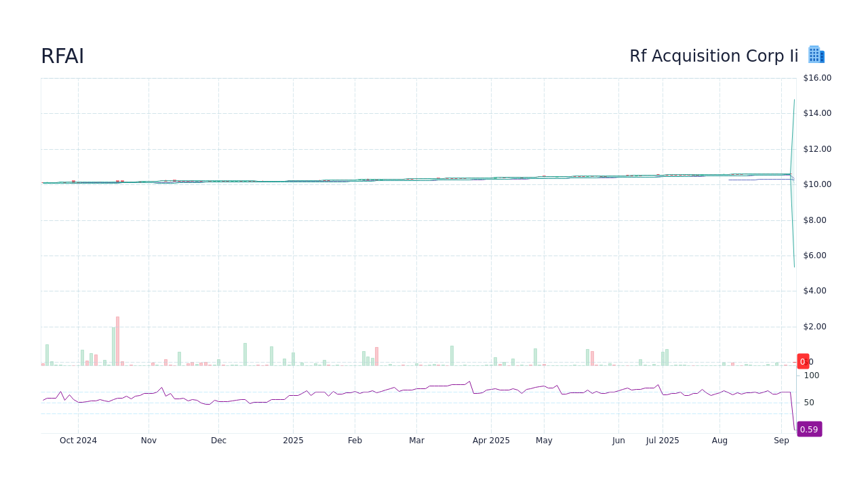This screenshot has height=488, width=868.
Task: Click the Dec label on the date axis
Action: [218, 441]
